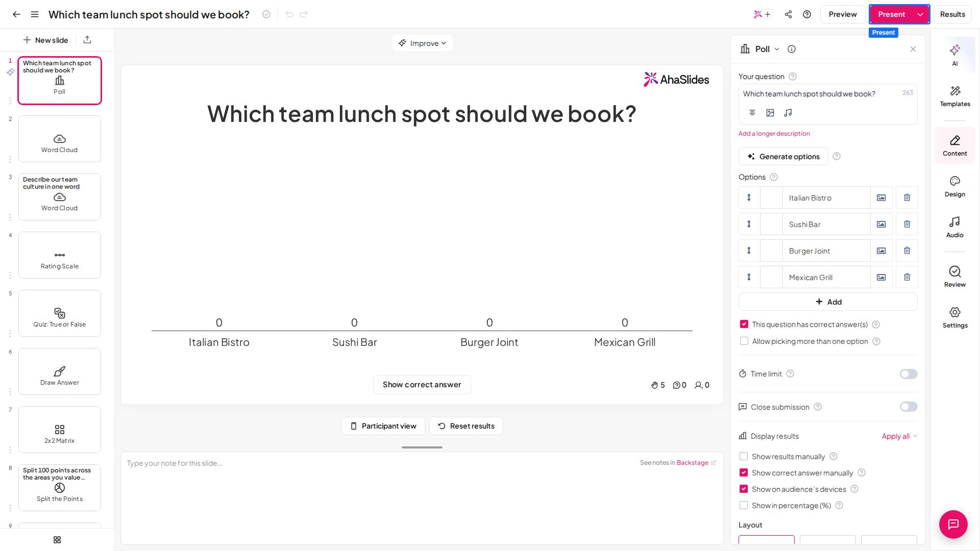Add an image to Sushi Bar option
This screenshot has width=980, height=551.
(881, 224)
